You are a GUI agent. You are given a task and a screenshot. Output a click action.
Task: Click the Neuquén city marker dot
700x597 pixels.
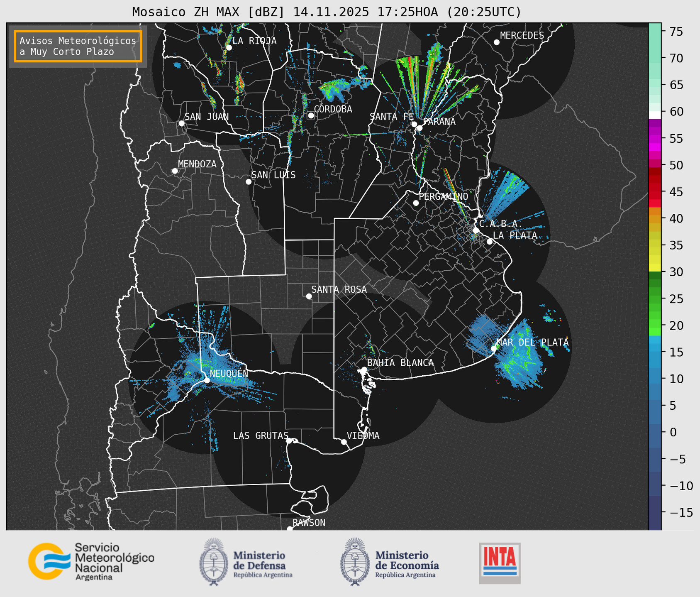click(207, 380)
